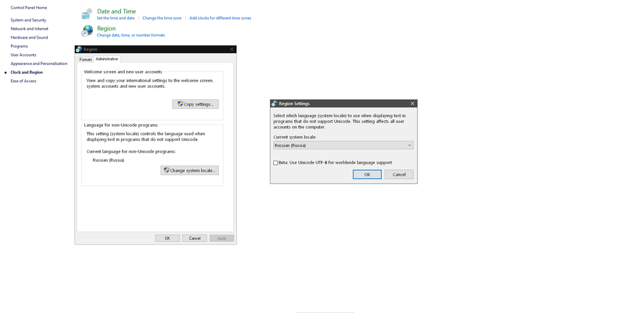Click the shield icon on Copy settings
The height and width of the screenshot is (313, 644).
(180, 104)
